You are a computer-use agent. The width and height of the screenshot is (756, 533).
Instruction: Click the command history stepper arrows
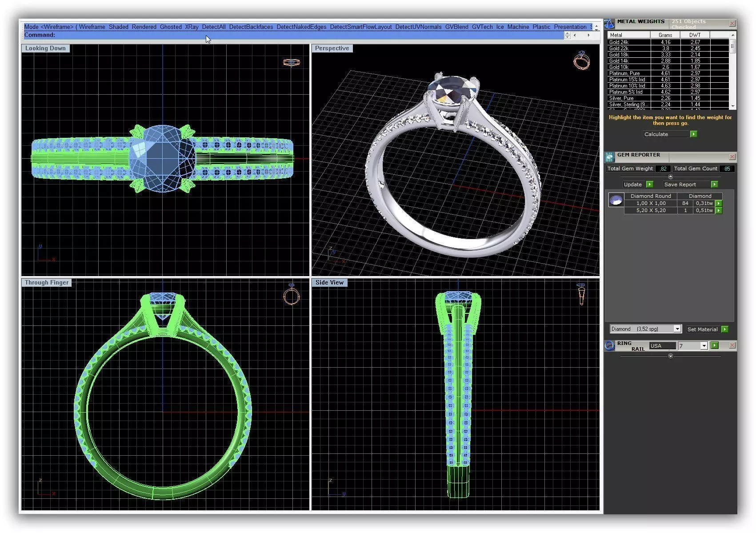click(567, 35)
